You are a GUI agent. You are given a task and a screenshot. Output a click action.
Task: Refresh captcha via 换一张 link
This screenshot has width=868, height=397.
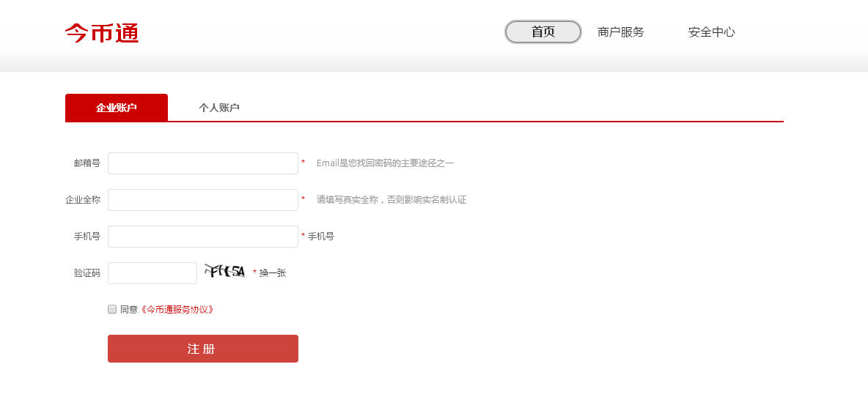pos(272,273)
